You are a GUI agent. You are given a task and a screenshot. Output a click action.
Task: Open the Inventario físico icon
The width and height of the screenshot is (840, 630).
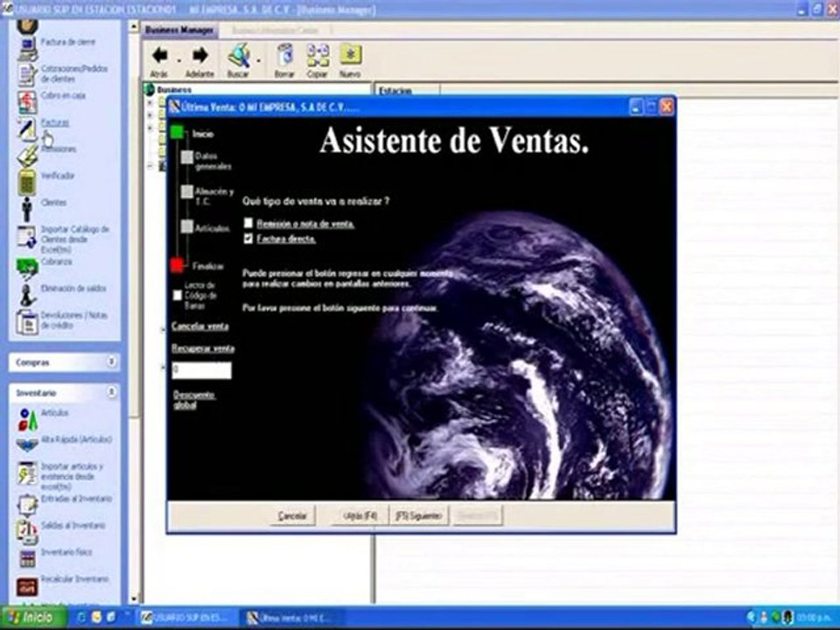click(x=27, y=559)
